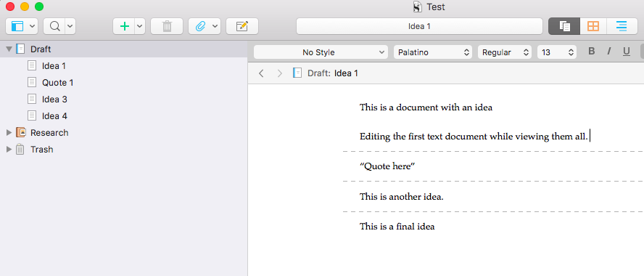Go forward in document history
The width and height of the screenshot is (644, 276).
[x=280, y=73]
